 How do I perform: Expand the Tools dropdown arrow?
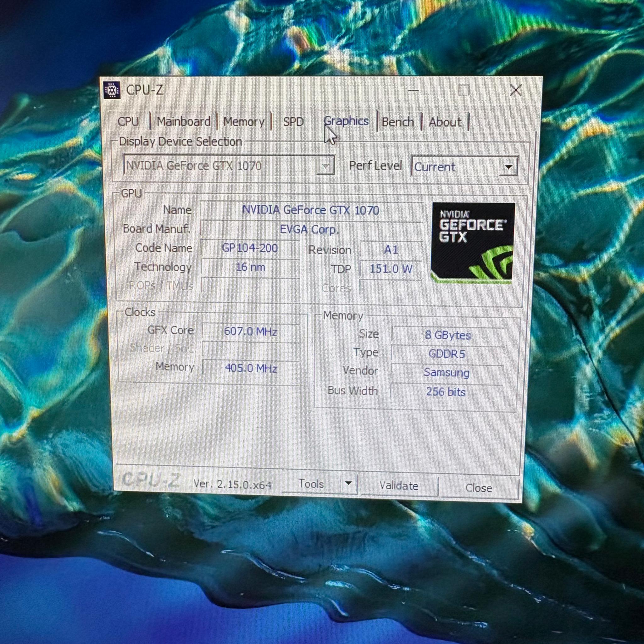[348, 483]
